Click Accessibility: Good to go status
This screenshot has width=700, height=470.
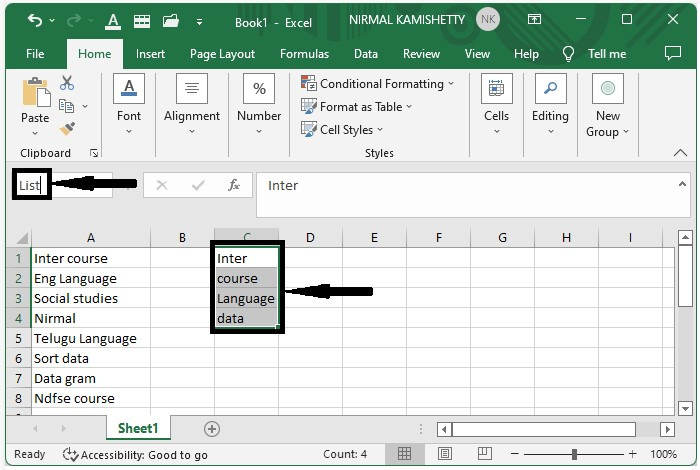click(x=135, y=454)
